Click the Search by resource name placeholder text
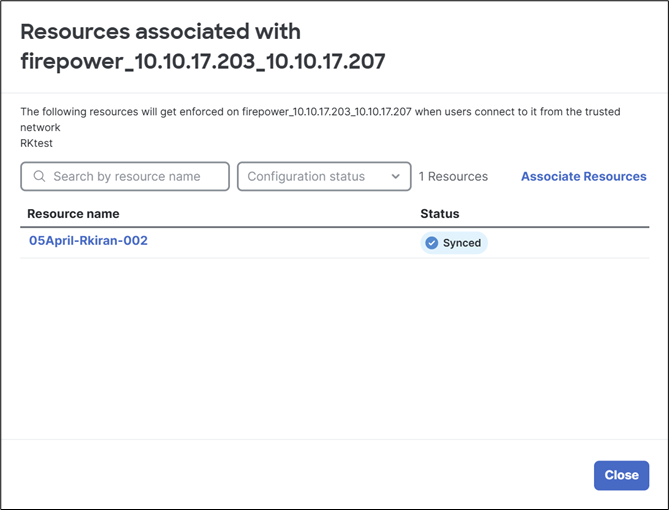The width and height of the screenshot is (669, 510). [x=127, y=176]
